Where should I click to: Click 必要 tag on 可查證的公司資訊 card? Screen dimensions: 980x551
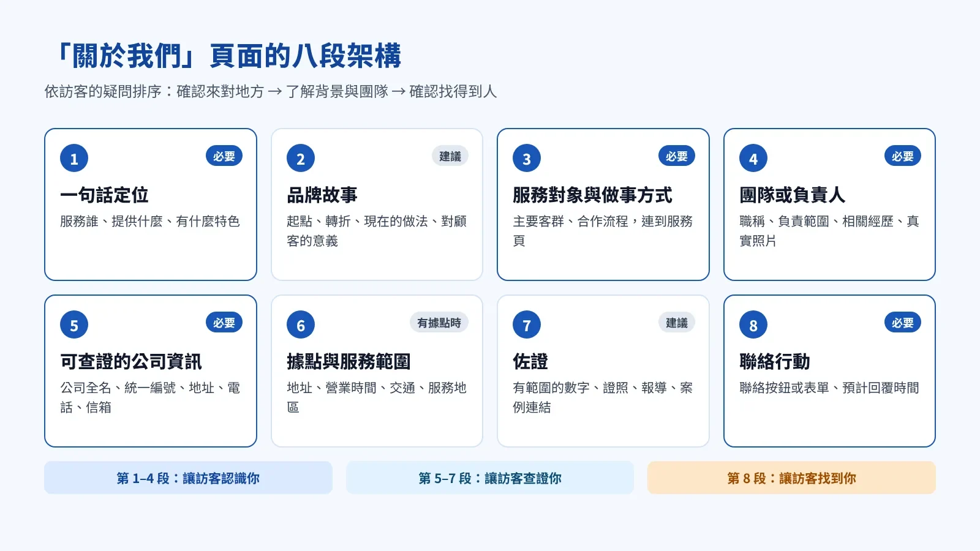click(224, 323)
